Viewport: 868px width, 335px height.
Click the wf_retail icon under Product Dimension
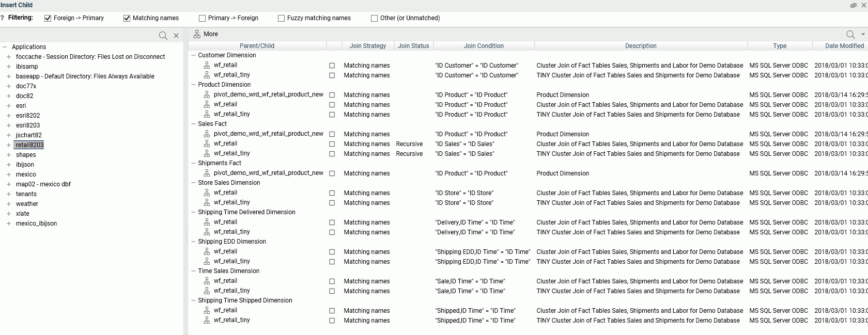(x=207, y=104)
